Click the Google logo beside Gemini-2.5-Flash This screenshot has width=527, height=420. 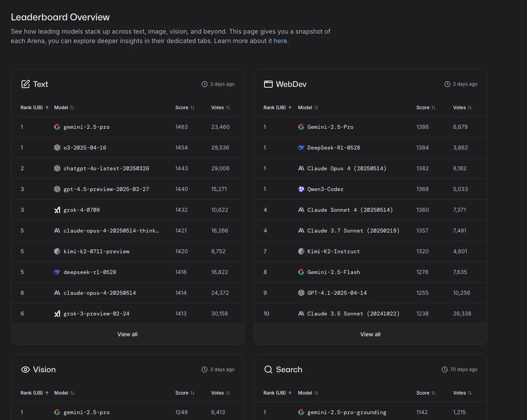[x=301, y=272]
